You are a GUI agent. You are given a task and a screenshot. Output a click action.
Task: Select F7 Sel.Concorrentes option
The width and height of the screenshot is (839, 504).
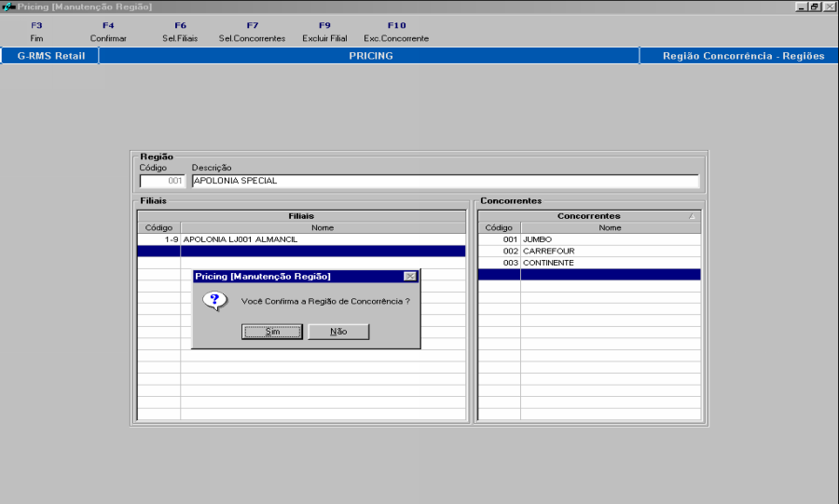coord(252,32)
